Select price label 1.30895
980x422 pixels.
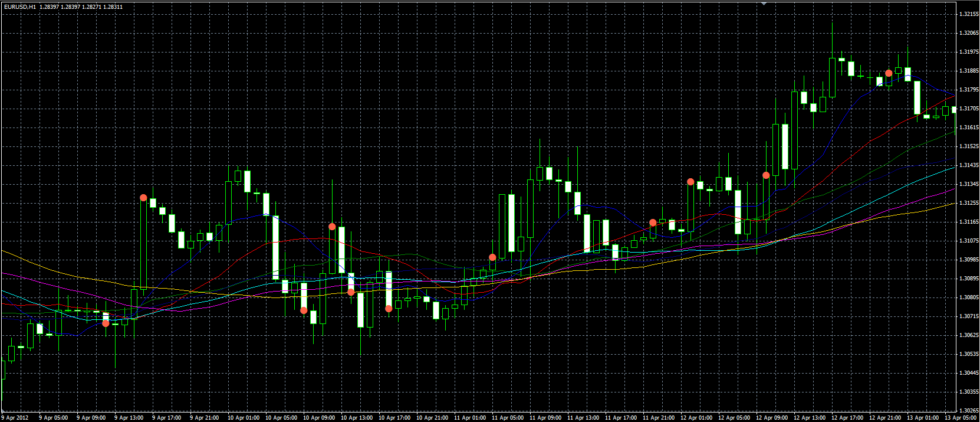(x=969, y=279)
